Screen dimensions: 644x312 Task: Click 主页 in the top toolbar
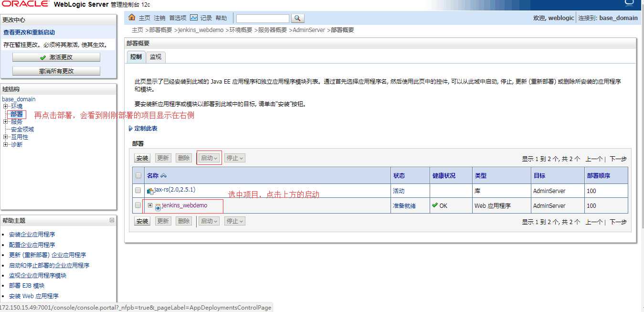coord(145,18)
